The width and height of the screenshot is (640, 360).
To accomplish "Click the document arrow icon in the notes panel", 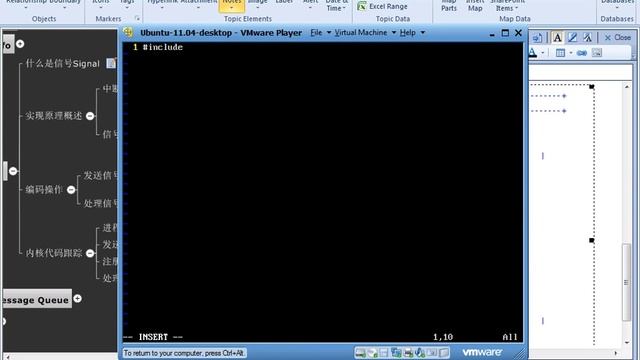I will point(537,38).
